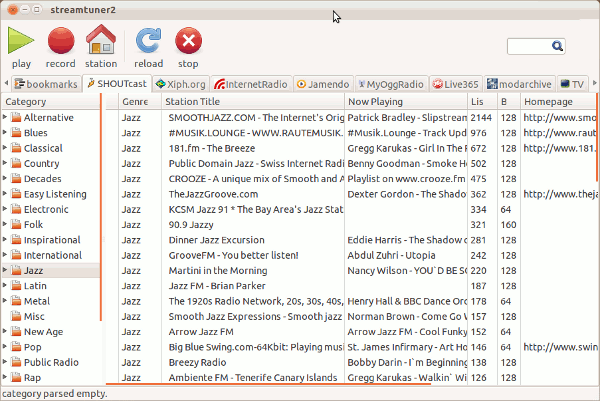This screenshot has height=401, width=600.
Task: Select the Breezy Radio station
Action: point(351,362)
